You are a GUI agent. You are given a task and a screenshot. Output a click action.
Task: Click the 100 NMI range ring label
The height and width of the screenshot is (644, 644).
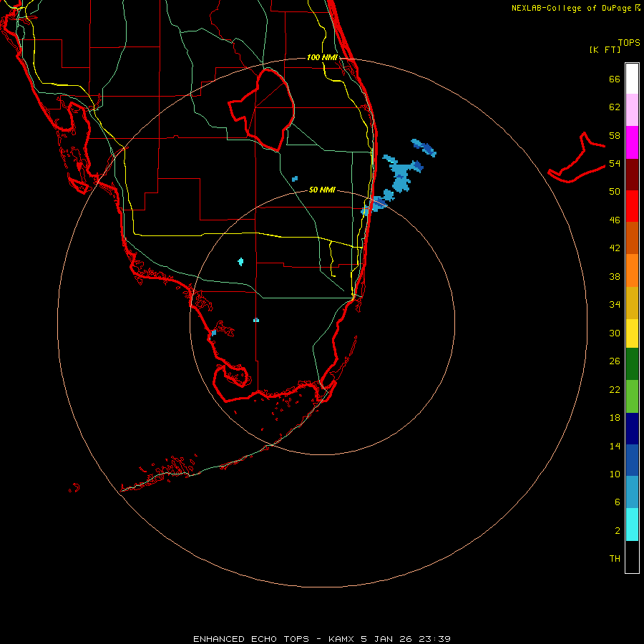click(322, 57)
